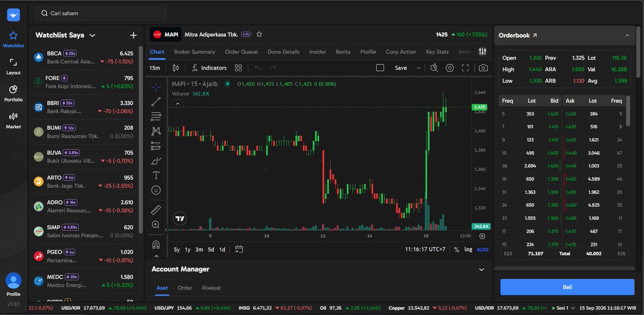Collapse the Account Manager panel chevron
Screen dimensions: 644x315
[481, 269]
